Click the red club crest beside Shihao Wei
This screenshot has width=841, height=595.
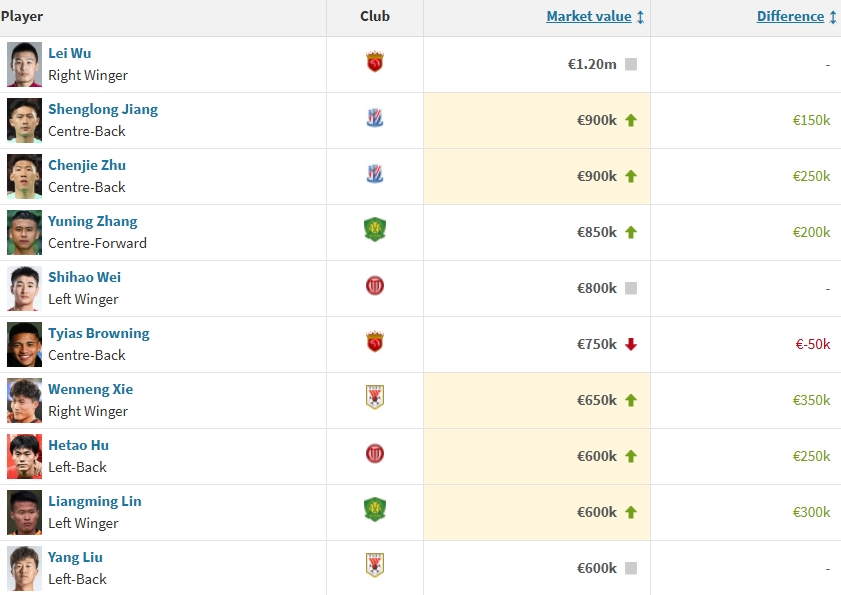coord(375,287)
